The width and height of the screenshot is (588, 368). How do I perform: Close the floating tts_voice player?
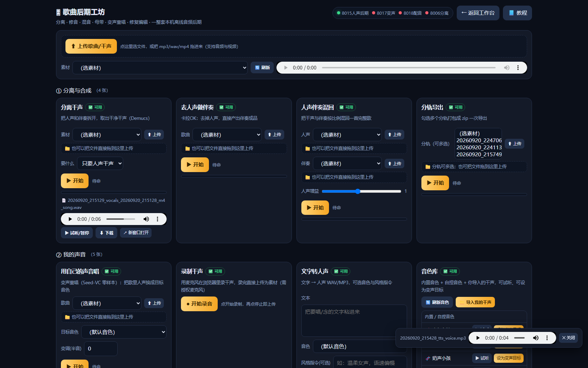[568, 338]
